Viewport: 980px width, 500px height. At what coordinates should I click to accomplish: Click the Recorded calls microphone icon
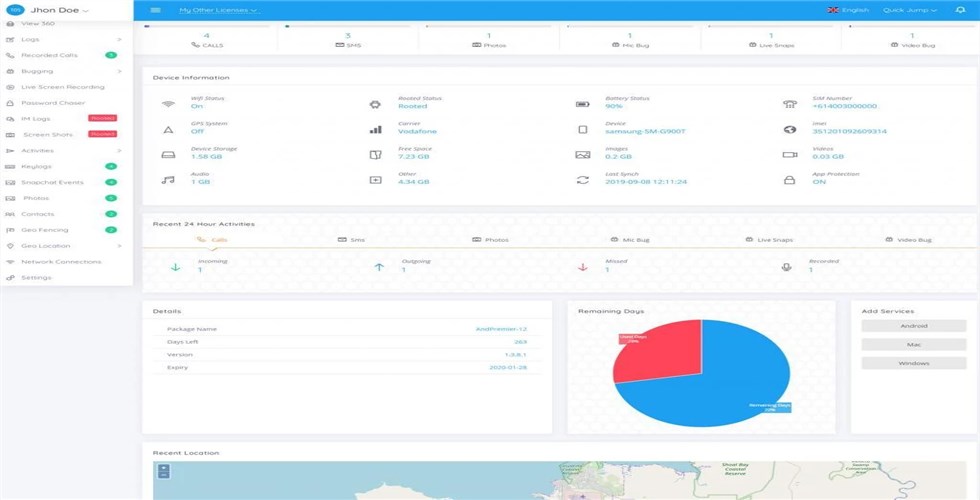(787, 267)
